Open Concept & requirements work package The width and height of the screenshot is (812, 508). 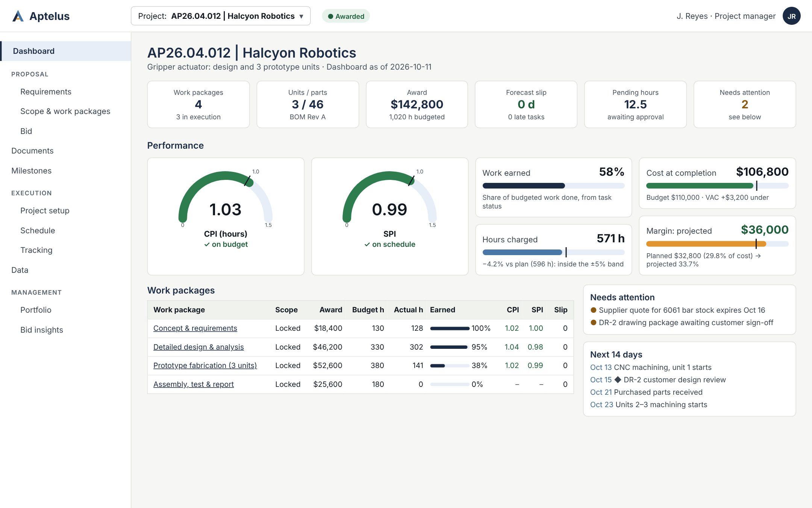coord(195,328)
